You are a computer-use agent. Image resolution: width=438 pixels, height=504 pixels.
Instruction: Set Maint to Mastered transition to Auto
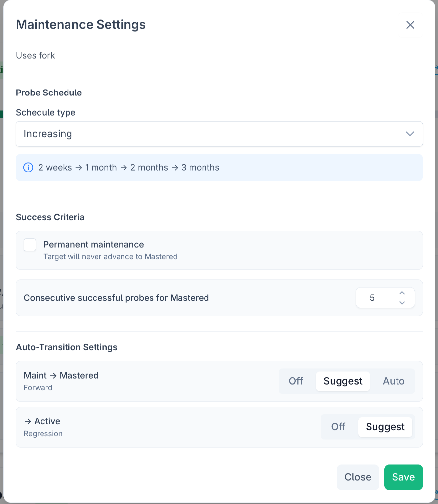tap(394, 381)
